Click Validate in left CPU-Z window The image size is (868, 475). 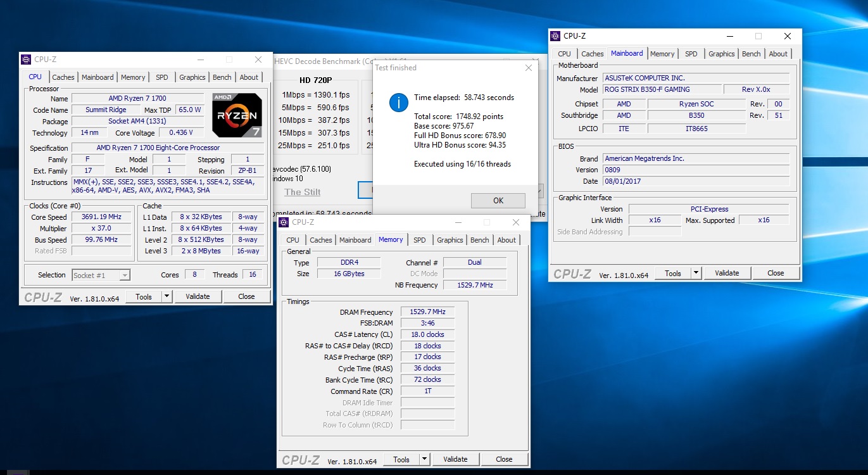tap(198, 296)
